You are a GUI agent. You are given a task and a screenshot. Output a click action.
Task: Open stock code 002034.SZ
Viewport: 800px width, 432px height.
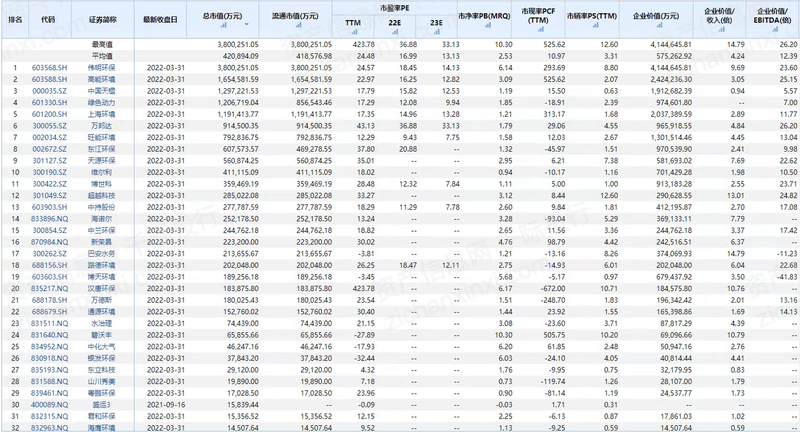tap(49, 137)
